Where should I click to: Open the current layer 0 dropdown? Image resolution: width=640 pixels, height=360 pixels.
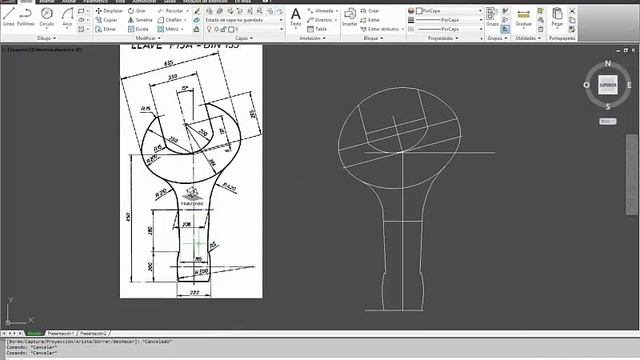tap(244, 29)
